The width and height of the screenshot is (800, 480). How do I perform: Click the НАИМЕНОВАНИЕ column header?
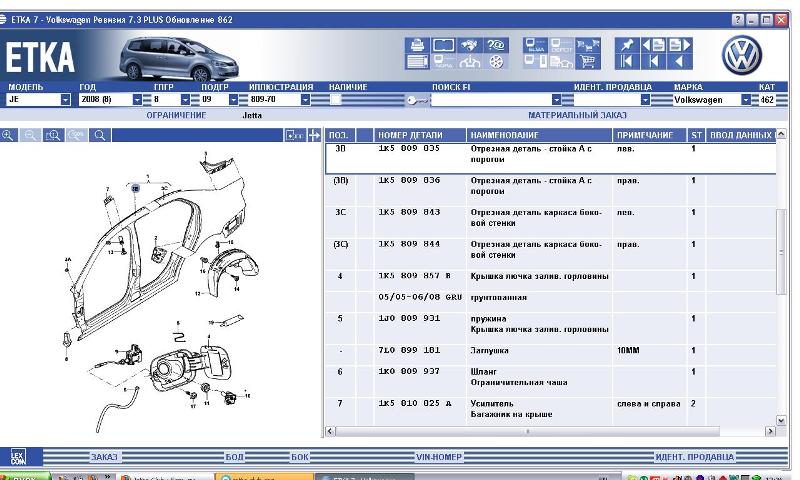pyautogui.click(x=539, y=135)
